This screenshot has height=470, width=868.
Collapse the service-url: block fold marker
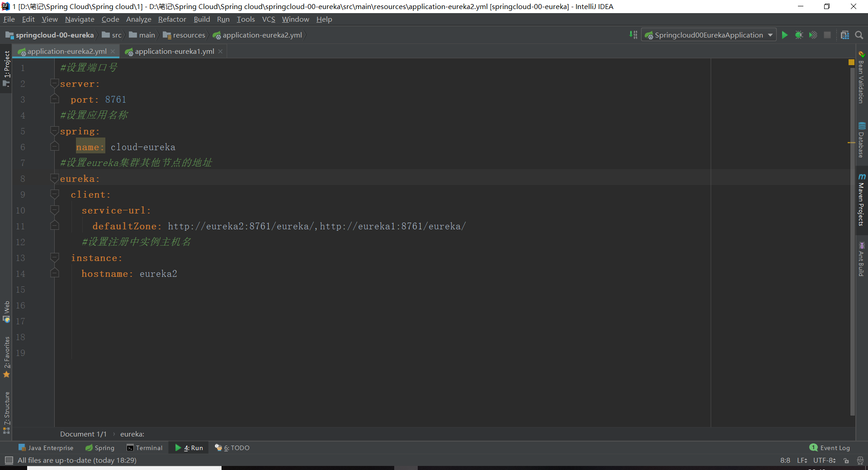coord(55,210)
